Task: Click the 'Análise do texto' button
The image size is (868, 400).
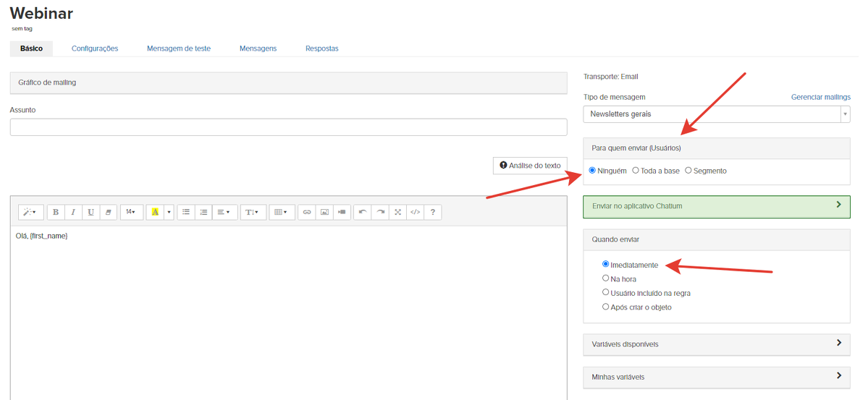Action: (530, 166)
